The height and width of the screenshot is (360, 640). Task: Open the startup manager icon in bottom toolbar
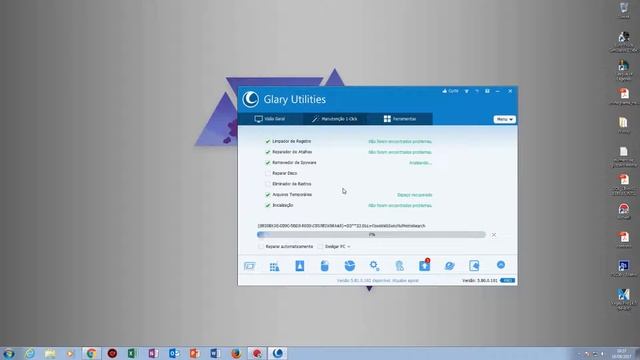click(249, 266)
